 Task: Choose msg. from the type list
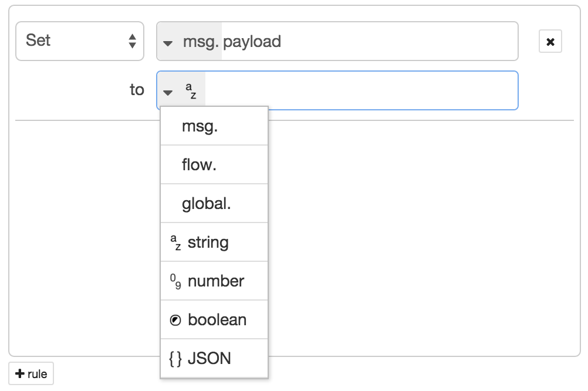point(214,126)
